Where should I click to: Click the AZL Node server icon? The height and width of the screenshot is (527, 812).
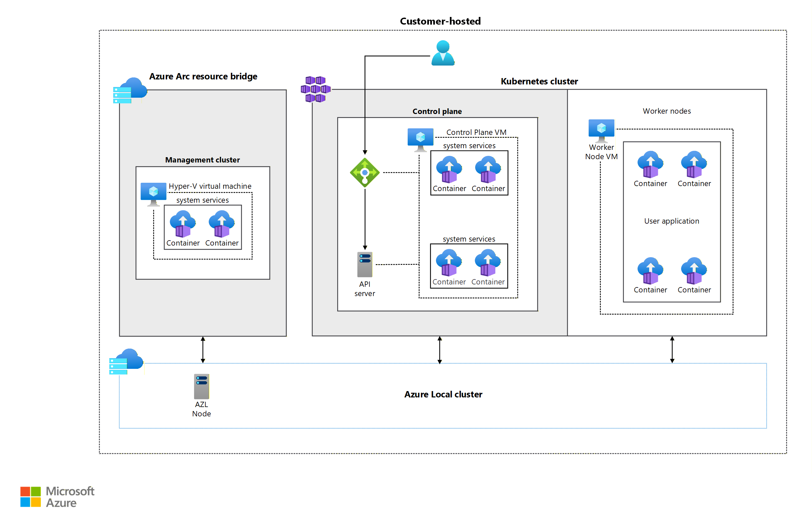[201, 386]
